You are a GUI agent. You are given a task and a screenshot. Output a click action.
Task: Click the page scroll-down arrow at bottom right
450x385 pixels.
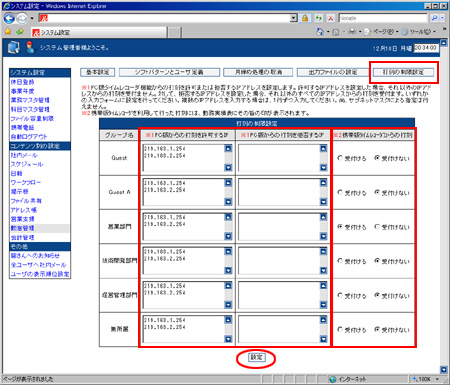click(x=443, y=369)
